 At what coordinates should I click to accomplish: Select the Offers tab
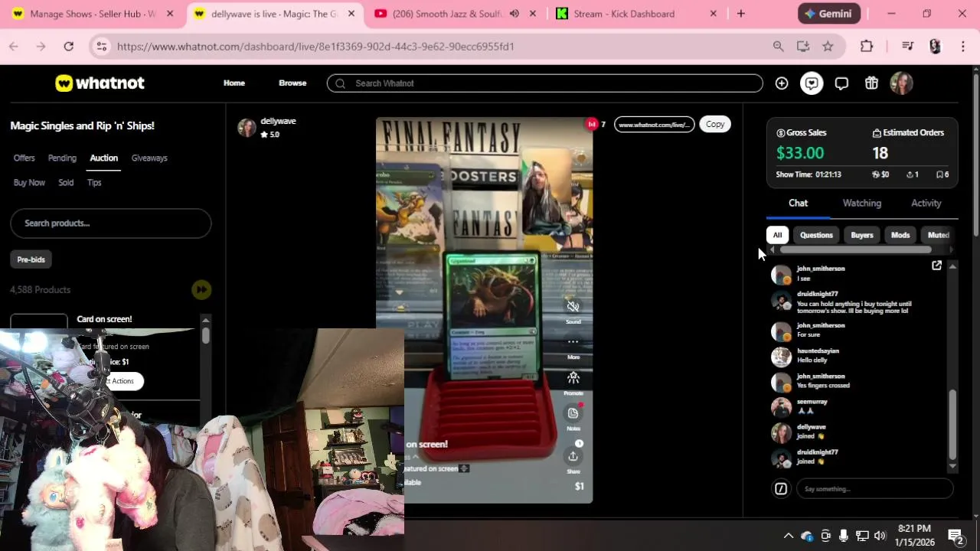[x=24, y=158]
